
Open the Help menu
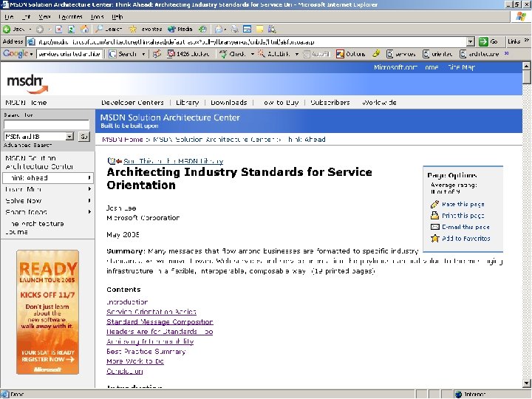click(117, 16)
